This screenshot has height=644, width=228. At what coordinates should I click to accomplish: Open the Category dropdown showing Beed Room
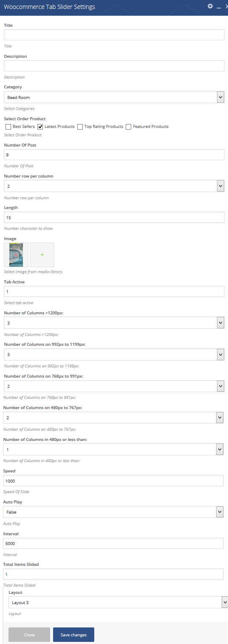pos(114,97)
